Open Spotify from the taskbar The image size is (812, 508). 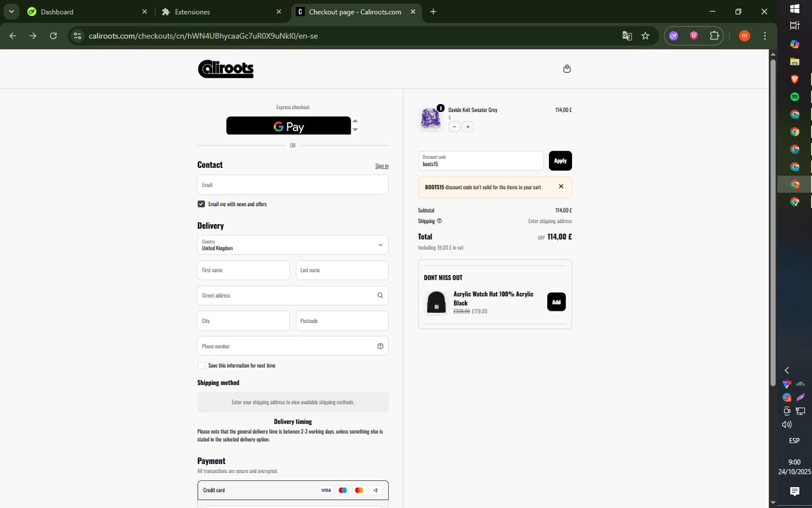click(x=795, y=97)
